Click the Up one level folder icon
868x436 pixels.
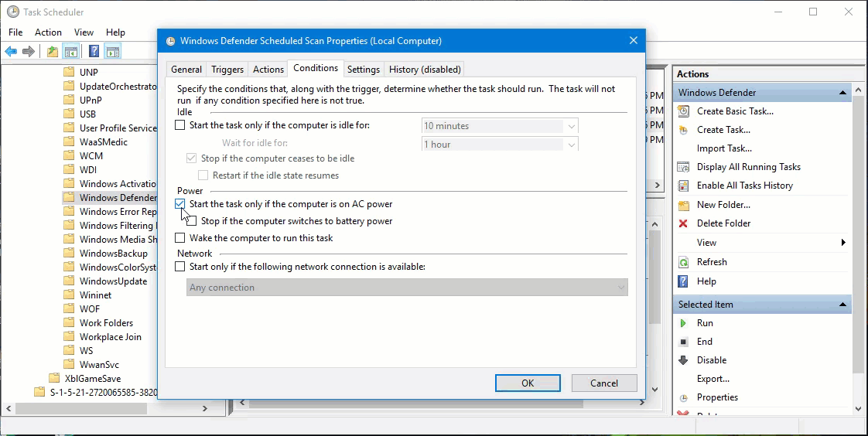52,52
